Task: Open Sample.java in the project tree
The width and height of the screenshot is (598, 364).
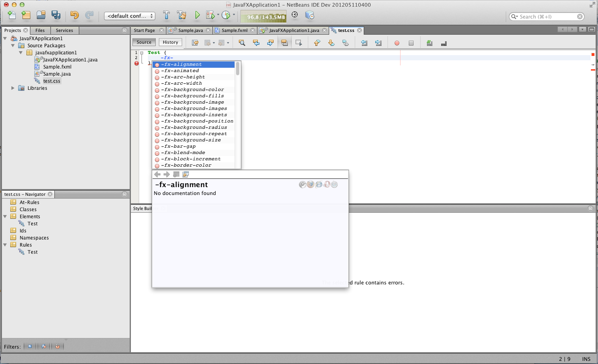Action: tap(57, 74)
